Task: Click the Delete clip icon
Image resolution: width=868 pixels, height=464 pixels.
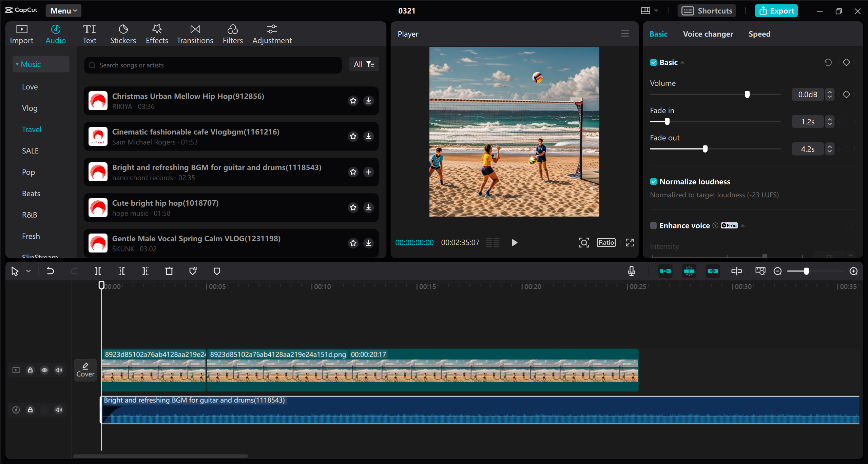Action: click(x=169, y=271)
